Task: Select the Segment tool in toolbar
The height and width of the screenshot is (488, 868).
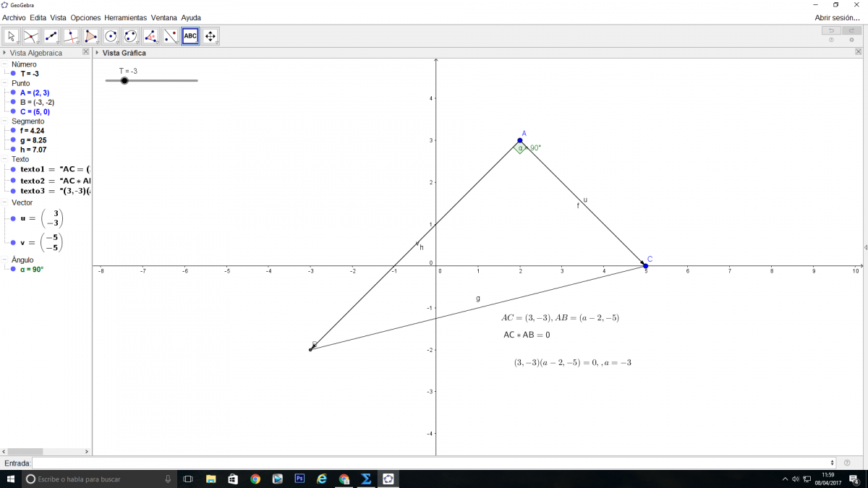Action: 51,36
